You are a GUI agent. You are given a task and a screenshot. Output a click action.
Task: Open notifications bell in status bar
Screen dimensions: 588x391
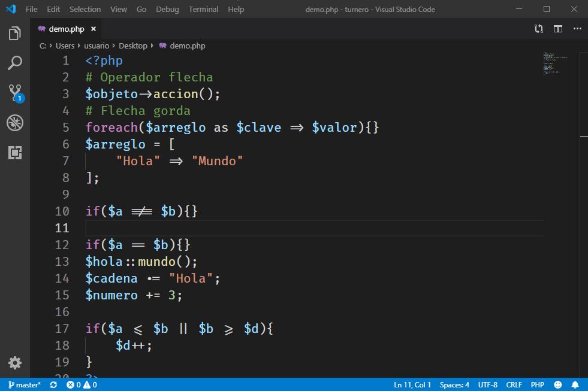click(575, 384)
